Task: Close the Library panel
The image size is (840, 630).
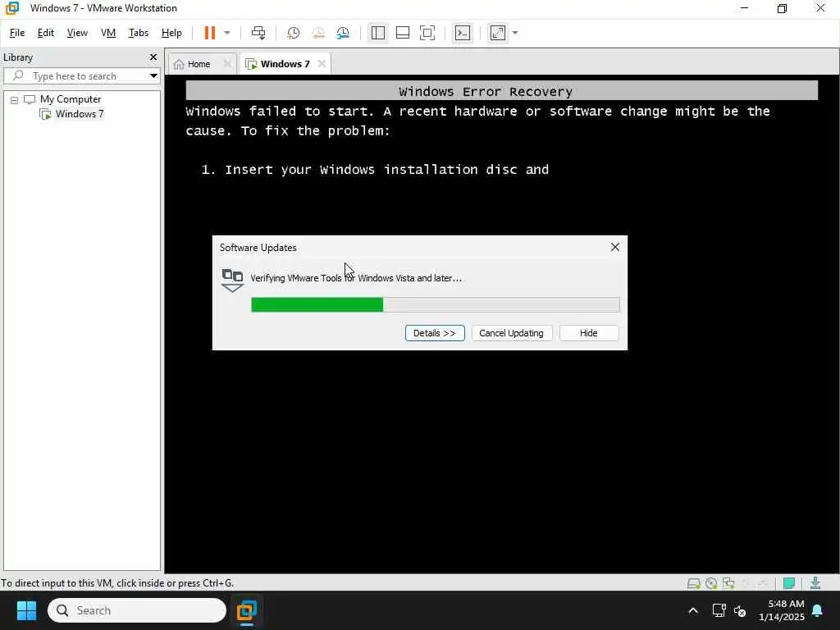Action: (153, 57)
